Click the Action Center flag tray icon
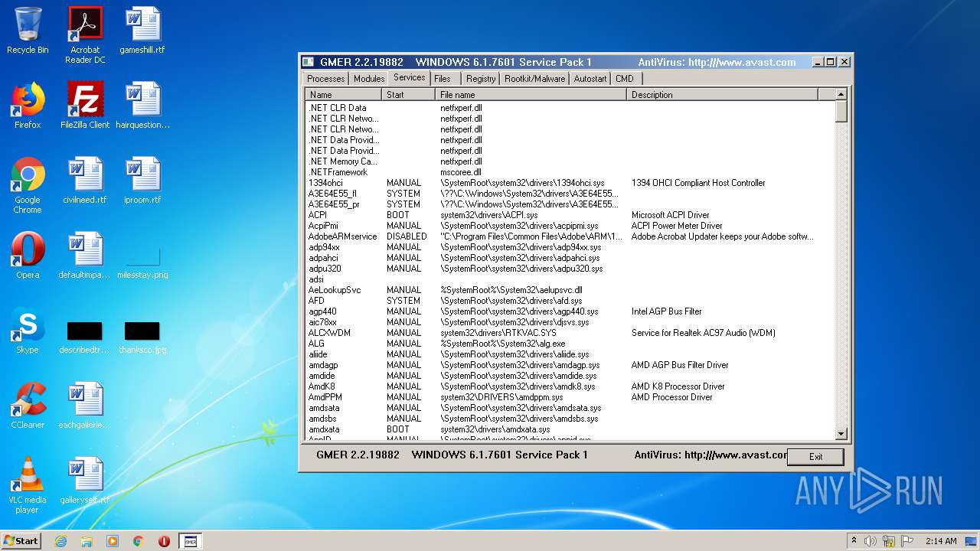Viewport: 980px width, 551px height. pos(906,541)
